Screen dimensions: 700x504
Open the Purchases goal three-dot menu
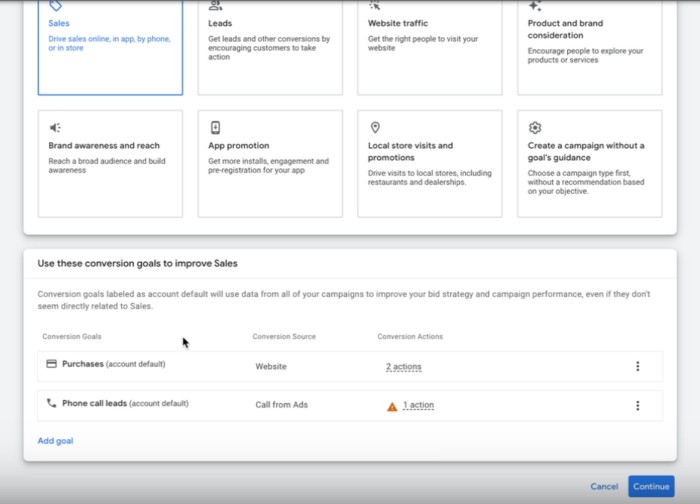(637, 366)
